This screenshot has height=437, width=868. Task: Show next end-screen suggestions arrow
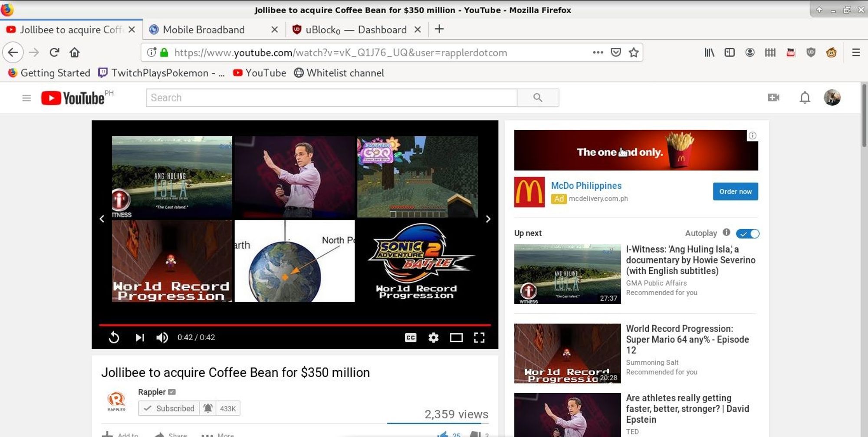[488, 219]
